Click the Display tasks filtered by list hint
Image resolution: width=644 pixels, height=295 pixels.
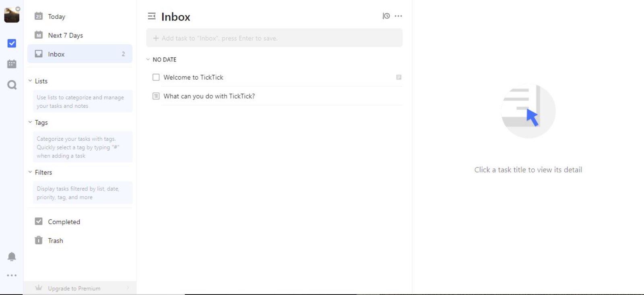click(x=83, y=193)
